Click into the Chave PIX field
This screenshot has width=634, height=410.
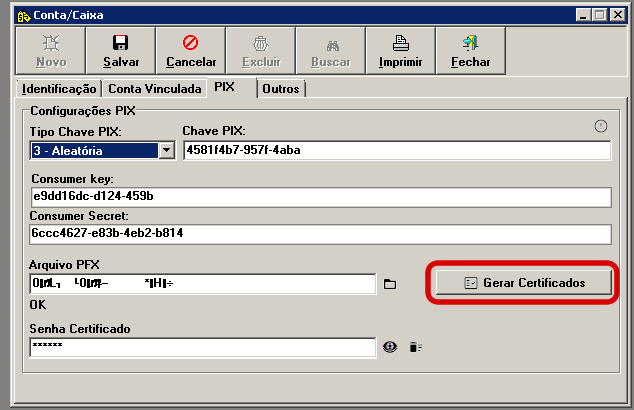click(396, 151)
